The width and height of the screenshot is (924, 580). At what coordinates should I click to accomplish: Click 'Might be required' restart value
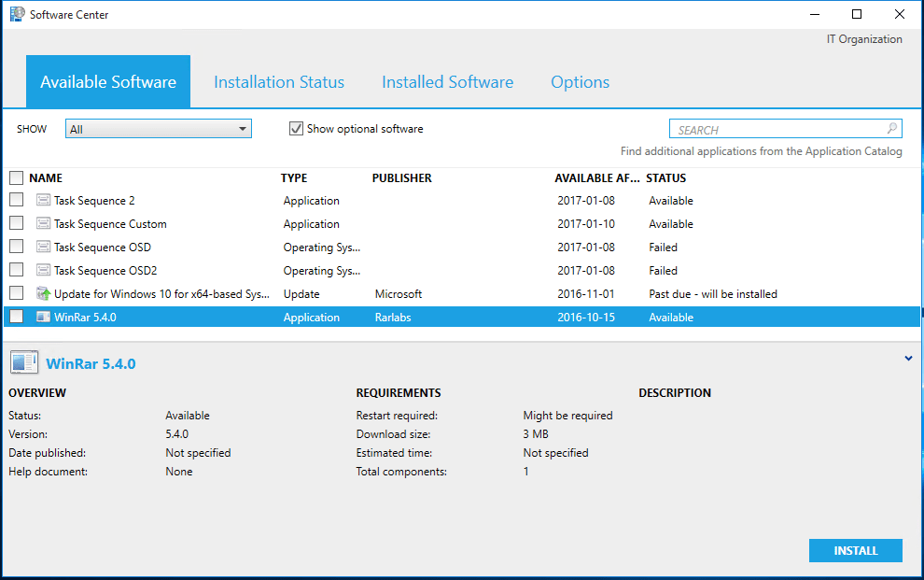pos(568,416)
